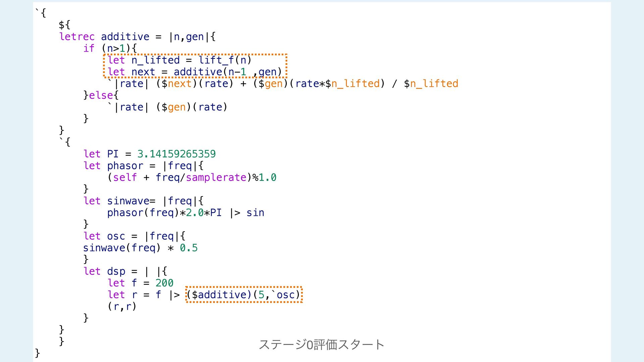Click the orange '$next' splice text

(x=179, y=83)
